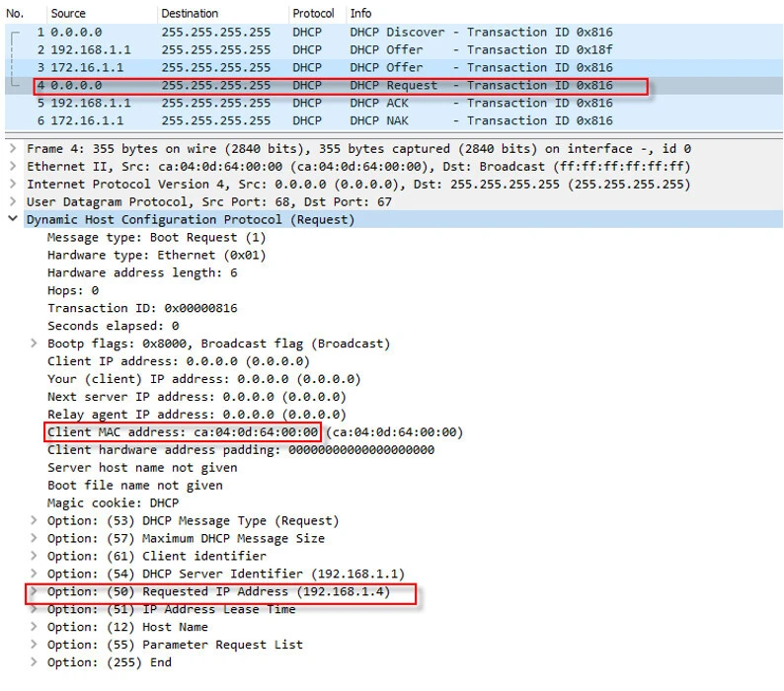Sort packets by the Source column header
784x691 pixels.
click(68, 14)
